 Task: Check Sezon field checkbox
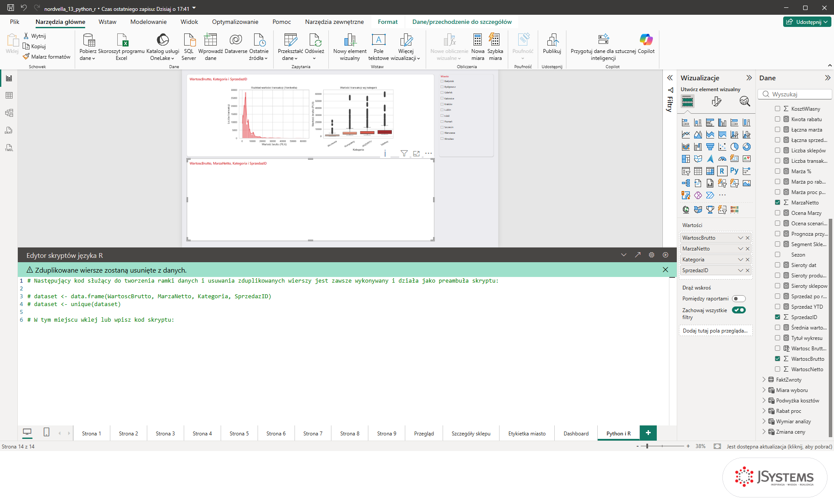(x=778, y=255)
